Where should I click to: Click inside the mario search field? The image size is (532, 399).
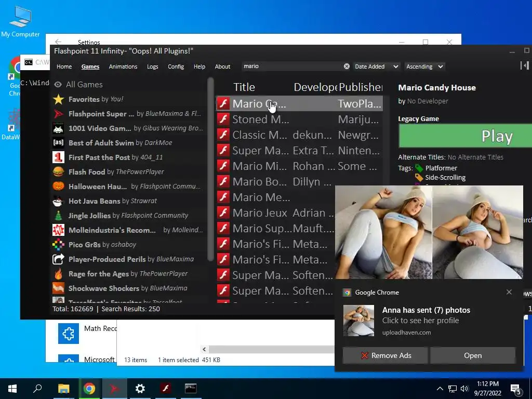pos(292,66)
